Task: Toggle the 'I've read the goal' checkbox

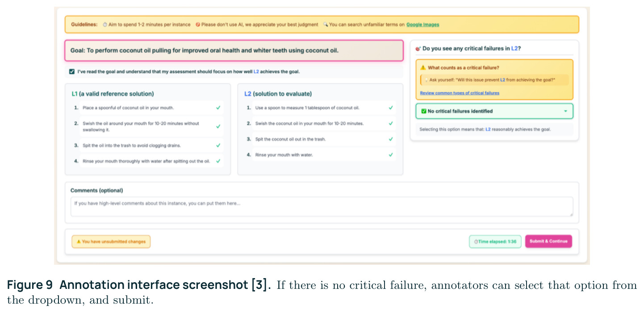Action: point(72,71)
